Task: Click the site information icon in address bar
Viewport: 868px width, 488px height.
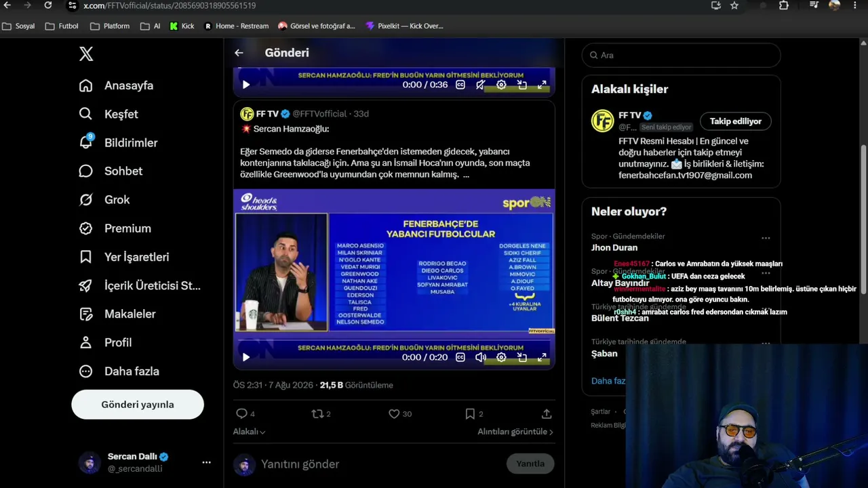Action: (72, 5)
